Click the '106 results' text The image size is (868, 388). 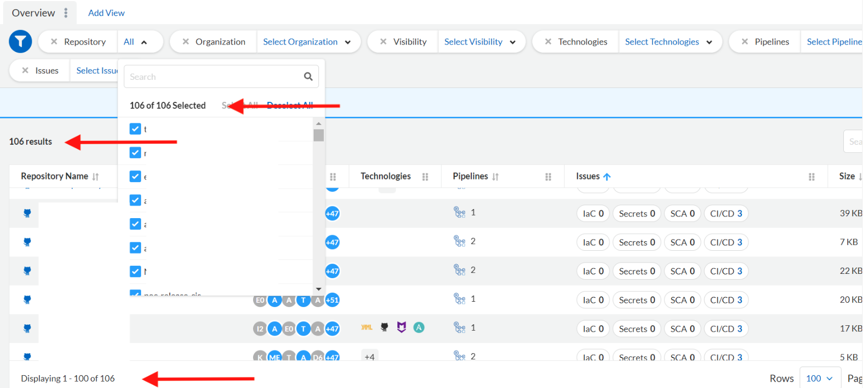tap(31, 141)
